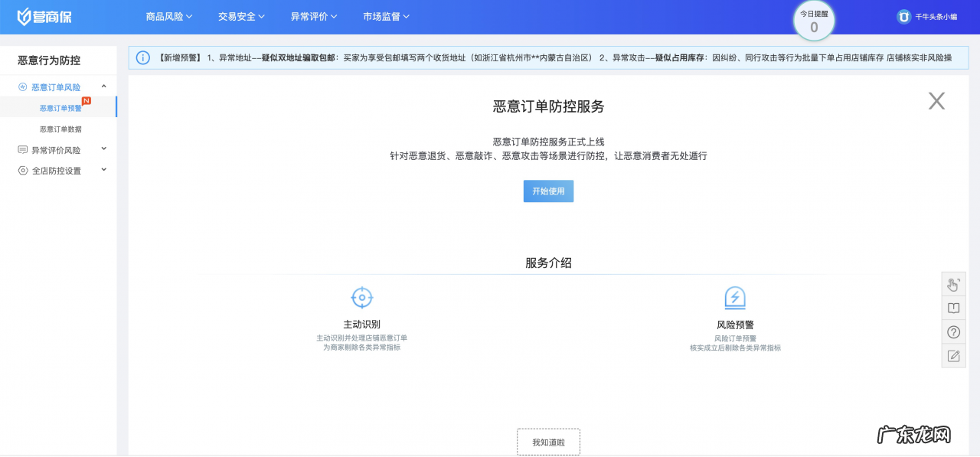Open the 市场监督 menu
Viewport: 980px width, 457px height.
[x=386, y=15]
